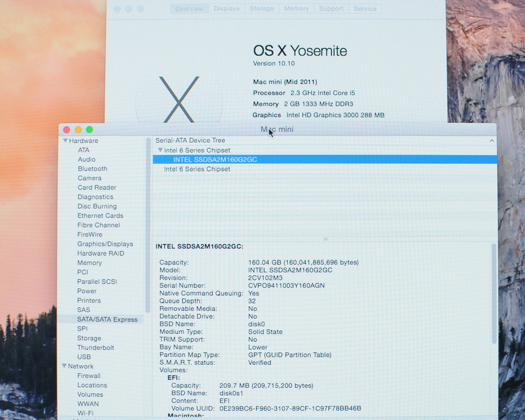
Task: Select Audio in the Hardware list
Action: click(x=87, y=160)
